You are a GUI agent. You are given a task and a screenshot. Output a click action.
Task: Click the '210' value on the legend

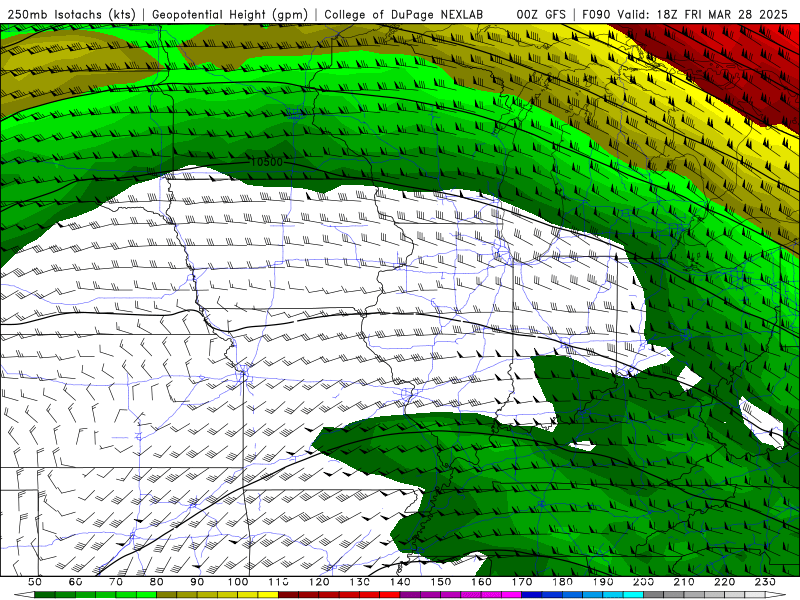(684, 582)
